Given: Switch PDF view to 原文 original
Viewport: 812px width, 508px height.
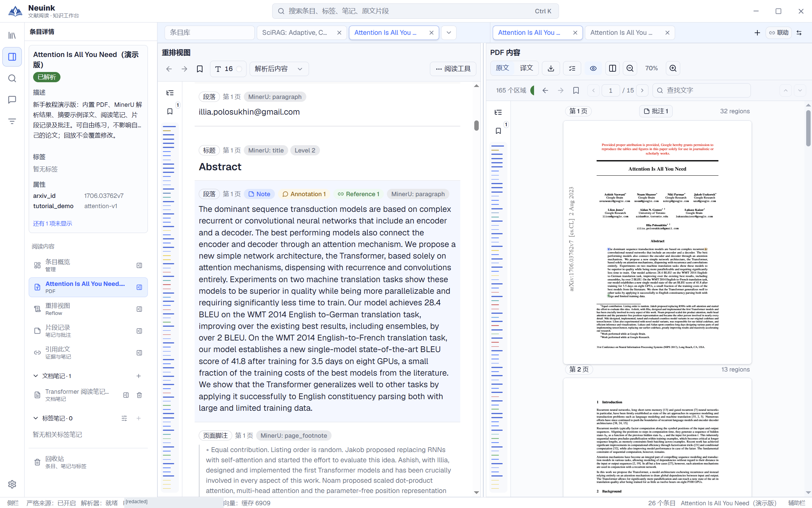Looking at the screenshot, I should tap(502, 68).
